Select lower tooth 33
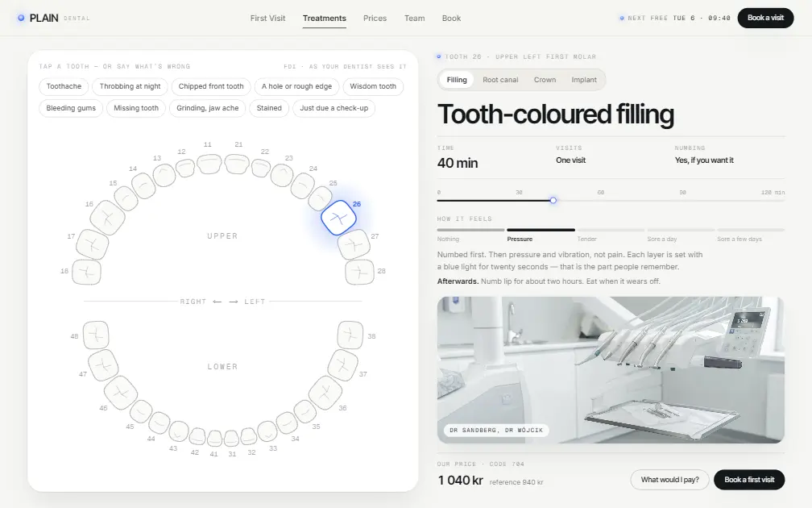 (267, 431)
